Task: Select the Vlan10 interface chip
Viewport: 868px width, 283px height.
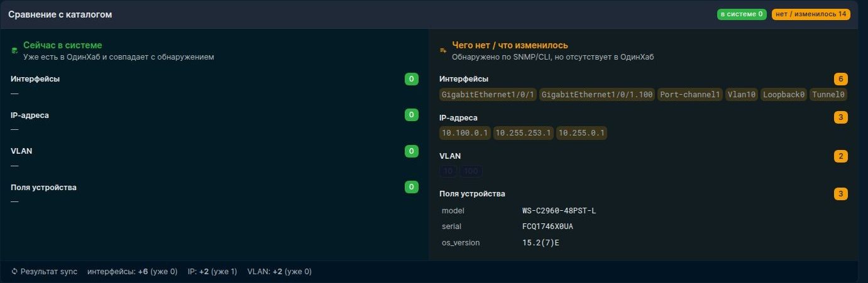Action: [741, 95]
